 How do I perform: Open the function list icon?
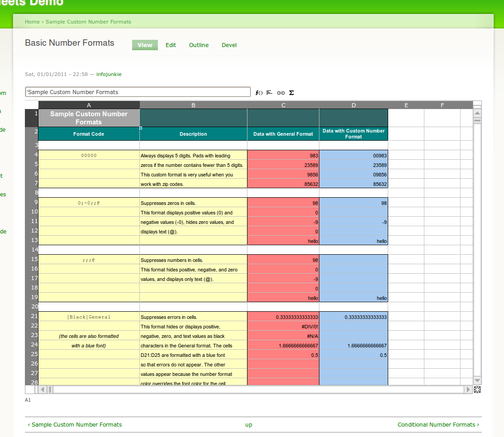pos(259,93)
